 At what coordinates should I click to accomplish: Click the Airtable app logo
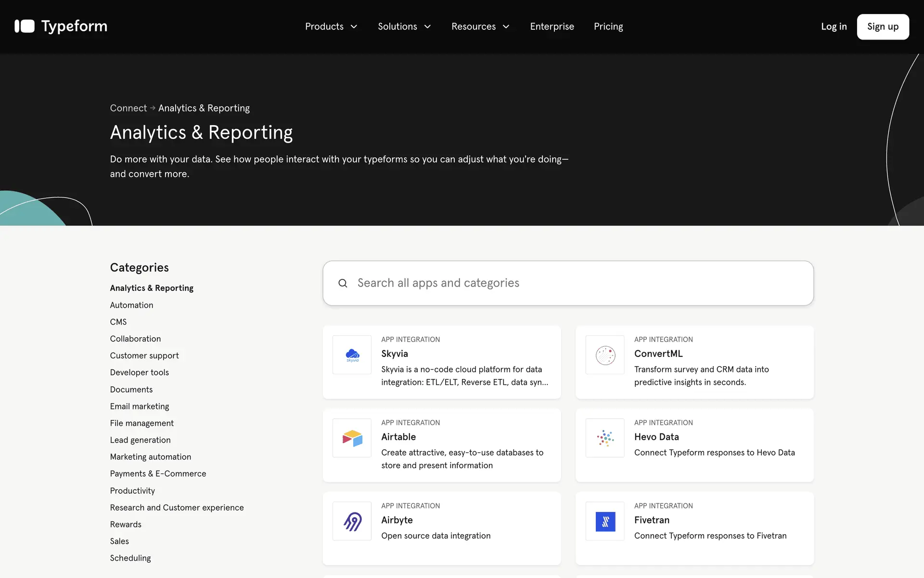click(x=352, y=438)
